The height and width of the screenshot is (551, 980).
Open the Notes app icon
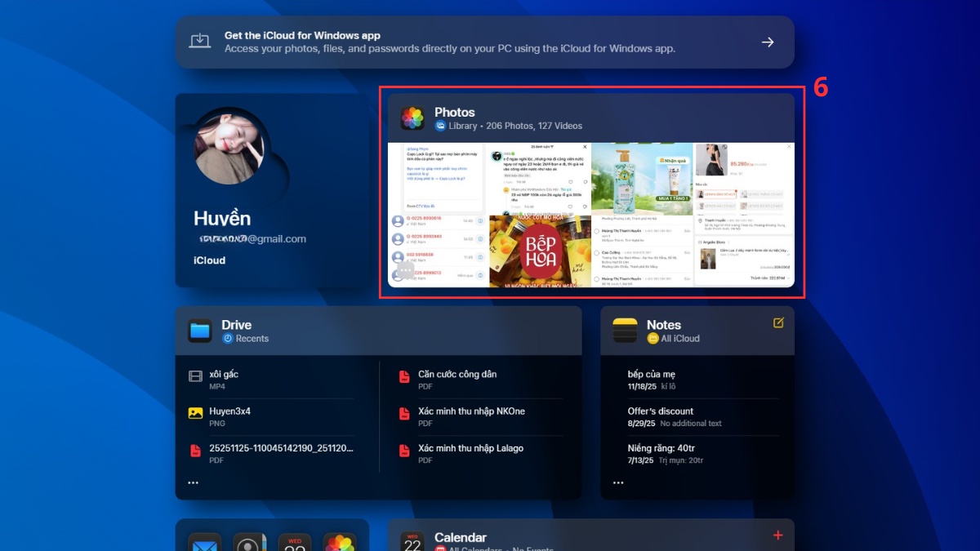(625, 331)
